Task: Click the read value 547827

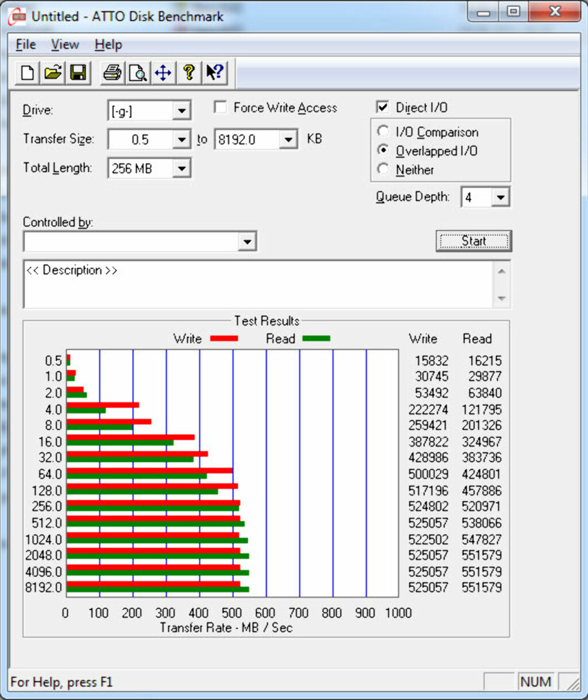Action: pos(482,540)
